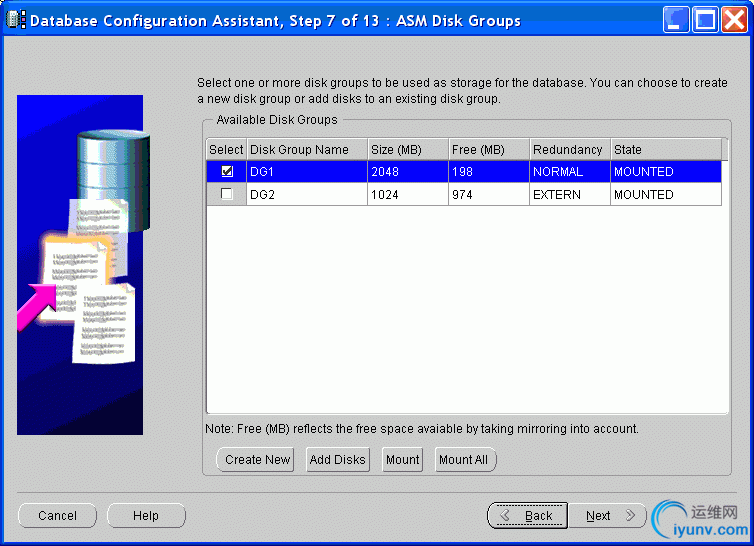Image resolution: width=754 pixels, height=546 pixels.
Task: Click the Free (MB) column header
Action: [489, 150]
